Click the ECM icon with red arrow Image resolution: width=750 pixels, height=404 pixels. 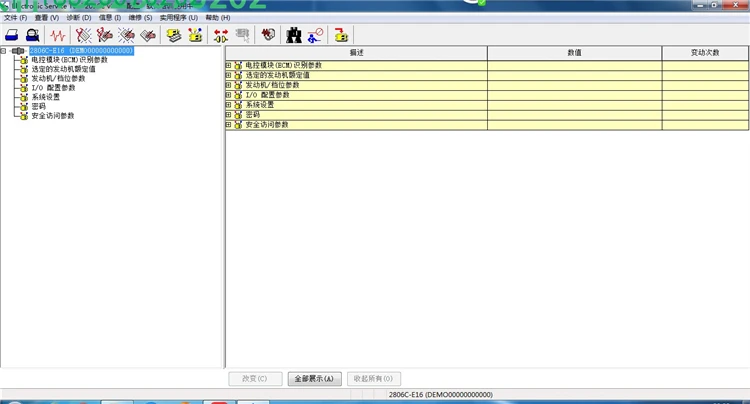point(341,35)
